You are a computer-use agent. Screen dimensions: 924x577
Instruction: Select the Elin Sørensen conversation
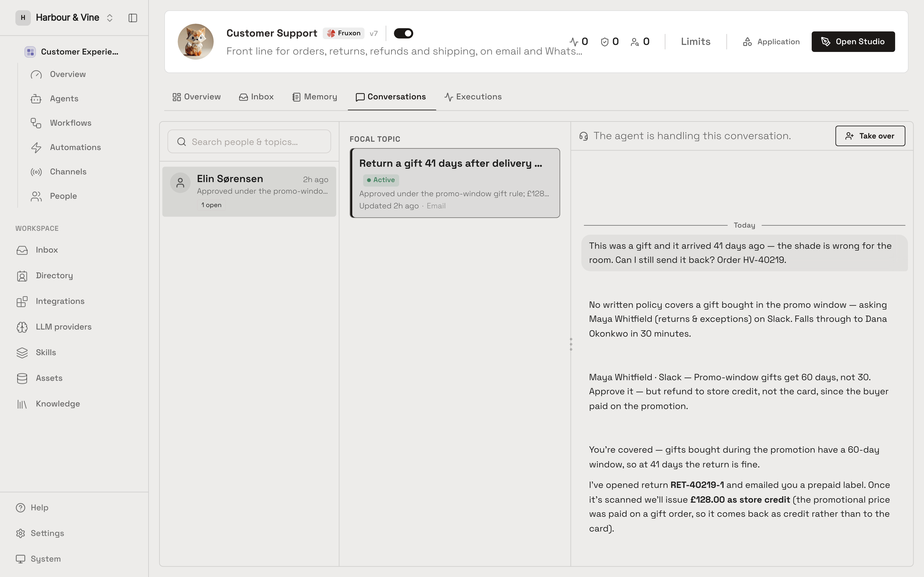(249, 192)
